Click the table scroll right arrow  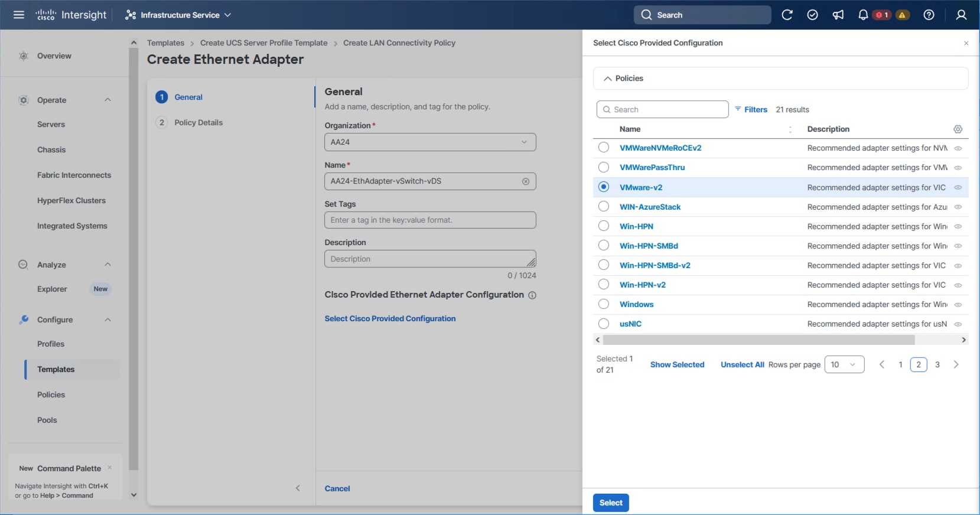[964, 340]
